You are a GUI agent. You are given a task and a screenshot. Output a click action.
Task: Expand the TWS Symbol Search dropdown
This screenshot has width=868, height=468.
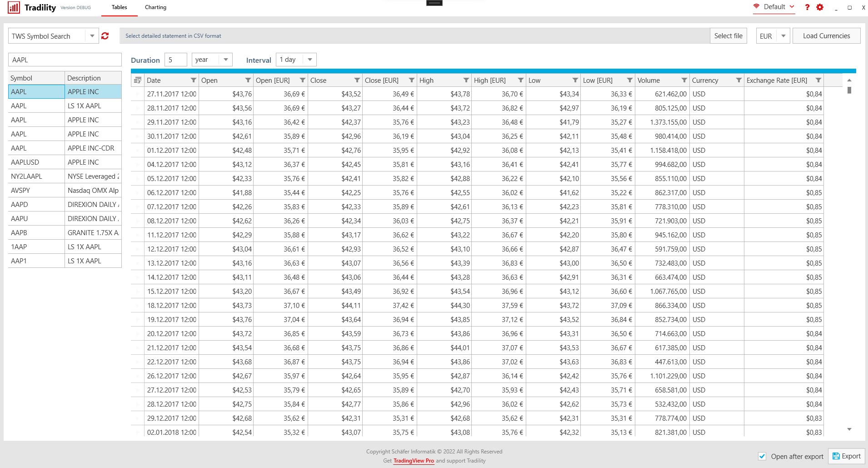point(92,36)
